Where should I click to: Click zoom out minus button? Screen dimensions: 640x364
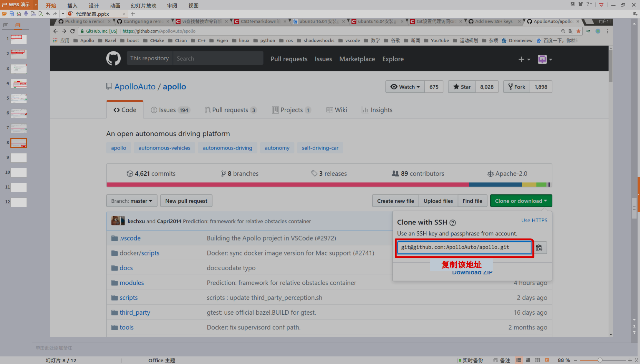[x=575, y=360]
